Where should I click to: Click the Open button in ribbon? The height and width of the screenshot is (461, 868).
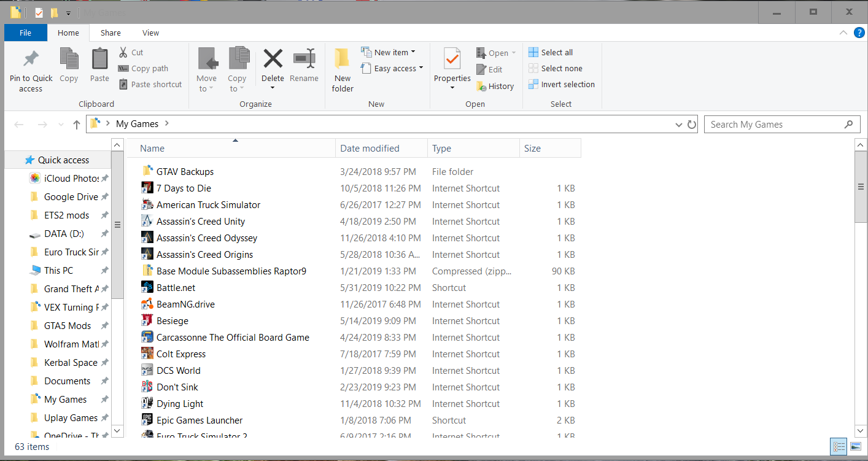coord(496,53)
